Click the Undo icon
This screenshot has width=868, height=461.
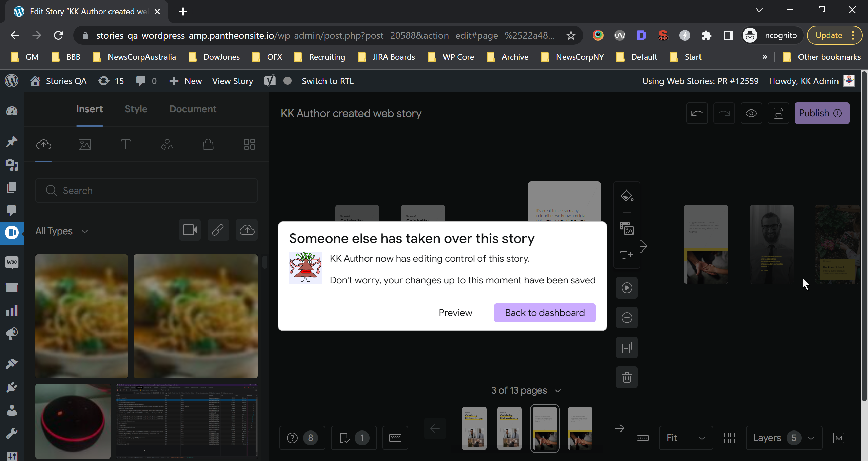point(697,113)
